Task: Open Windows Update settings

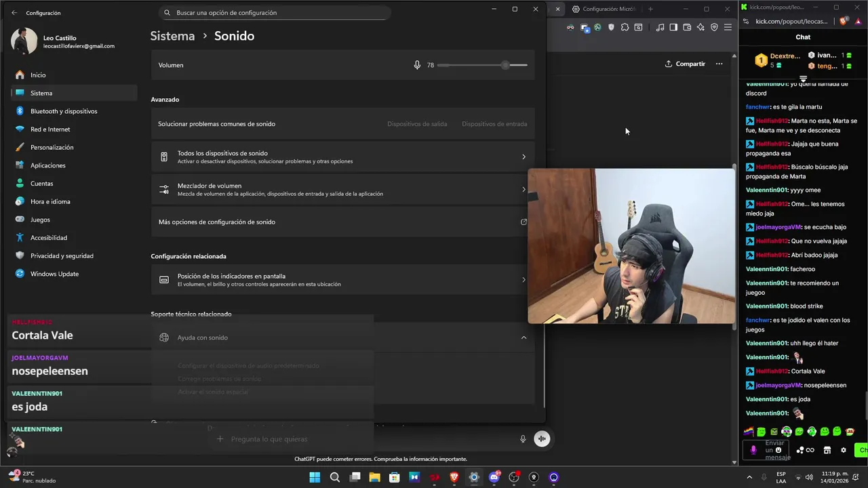Action: pos(75,274)
